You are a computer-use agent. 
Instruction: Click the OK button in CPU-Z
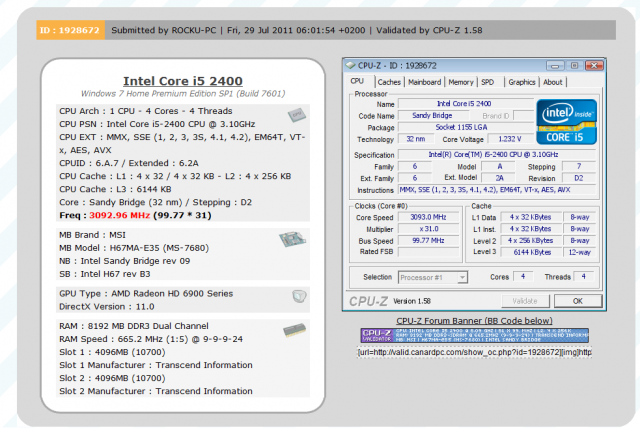click(x=578, y=301)
